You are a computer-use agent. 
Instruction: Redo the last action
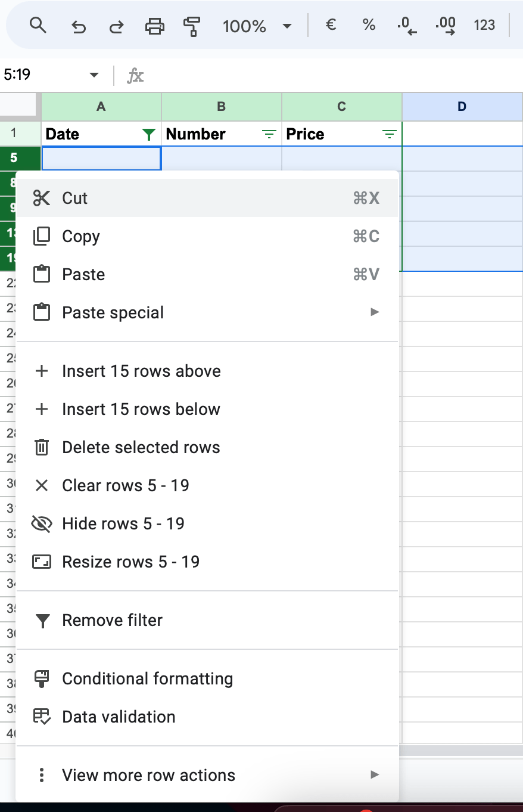tap(117, 25)
